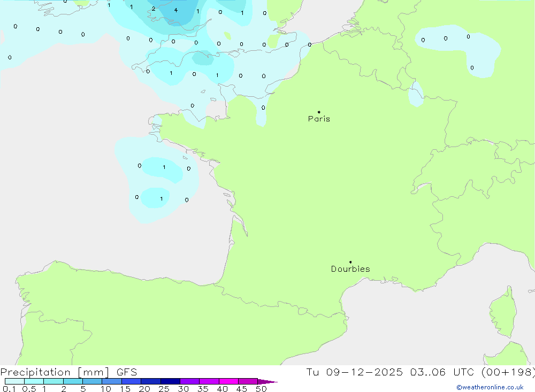Click legend label '25' under color bar
The image size is (535, 392).
tap(164, 389)
